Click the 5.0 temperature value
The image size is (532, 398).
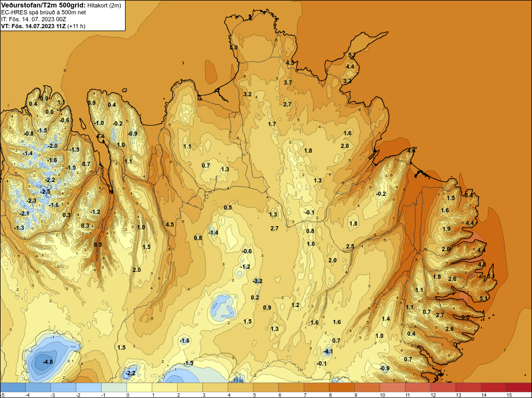coord(234,47)
